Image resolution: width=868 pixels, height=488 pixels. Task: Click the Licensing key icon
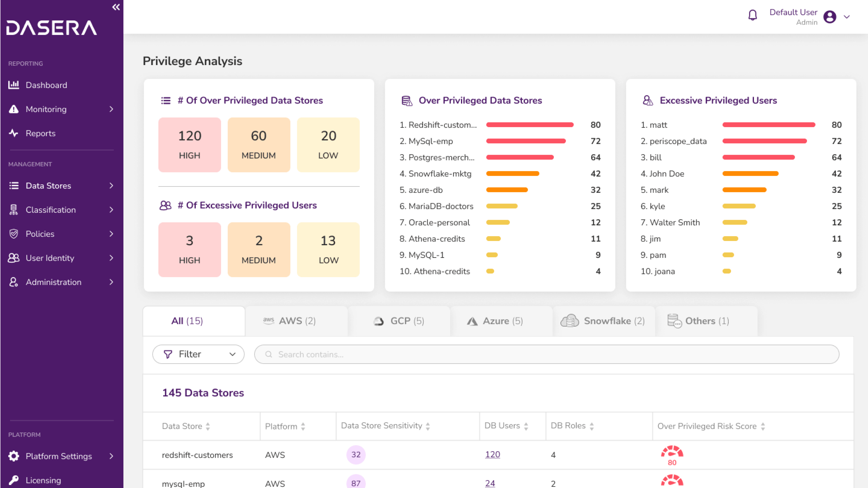[14, 480]
